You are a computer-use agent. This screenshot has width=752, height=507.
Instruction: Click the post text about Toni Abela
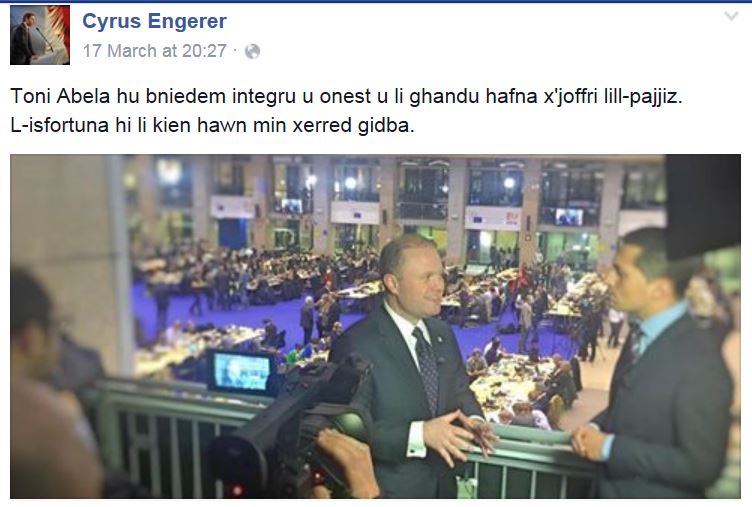pos(346,111)
